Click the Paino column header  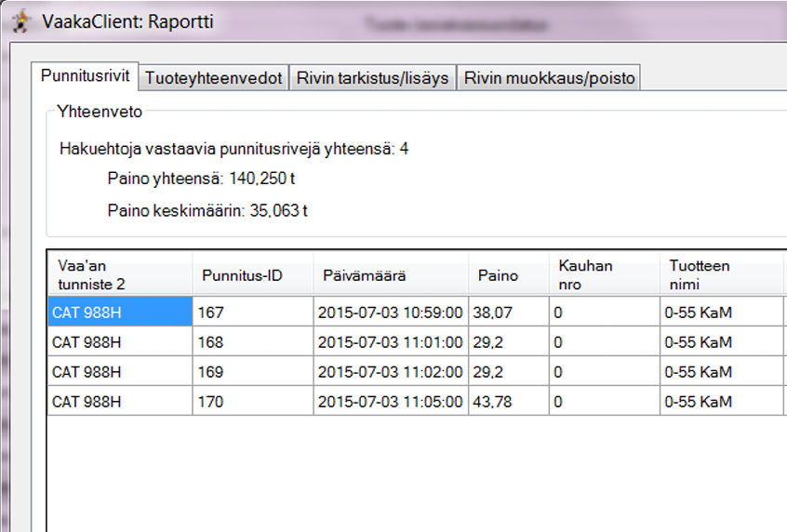[509, 274]
